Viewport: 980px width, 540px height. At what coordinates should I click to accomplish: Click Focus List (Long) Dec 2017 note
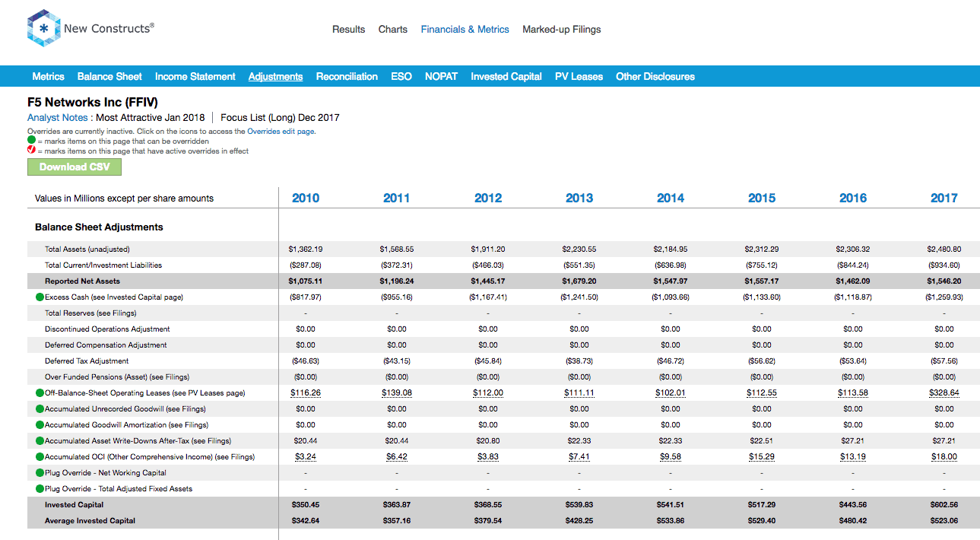280,118
